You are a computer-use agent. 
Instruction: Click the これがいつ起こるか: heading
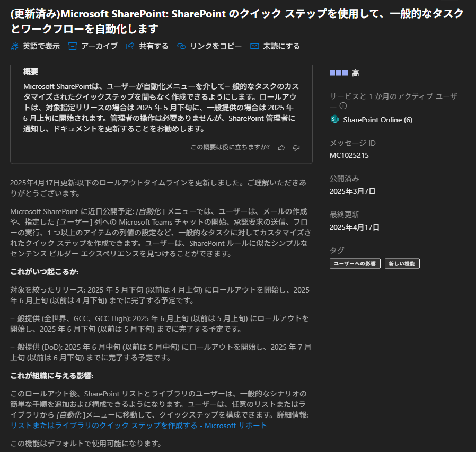tap(45, 272)
